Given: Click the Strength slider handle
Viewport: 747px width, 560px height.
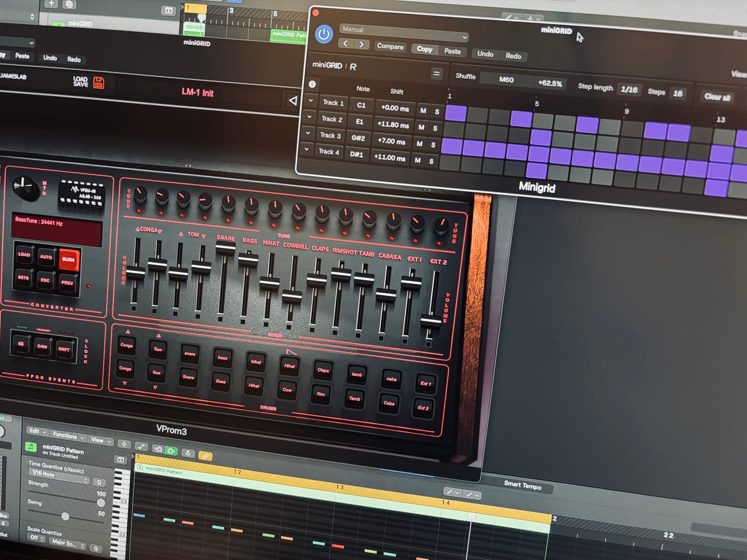Looking at the screenshot, I should pyautogui.click(x=101, y=503).
